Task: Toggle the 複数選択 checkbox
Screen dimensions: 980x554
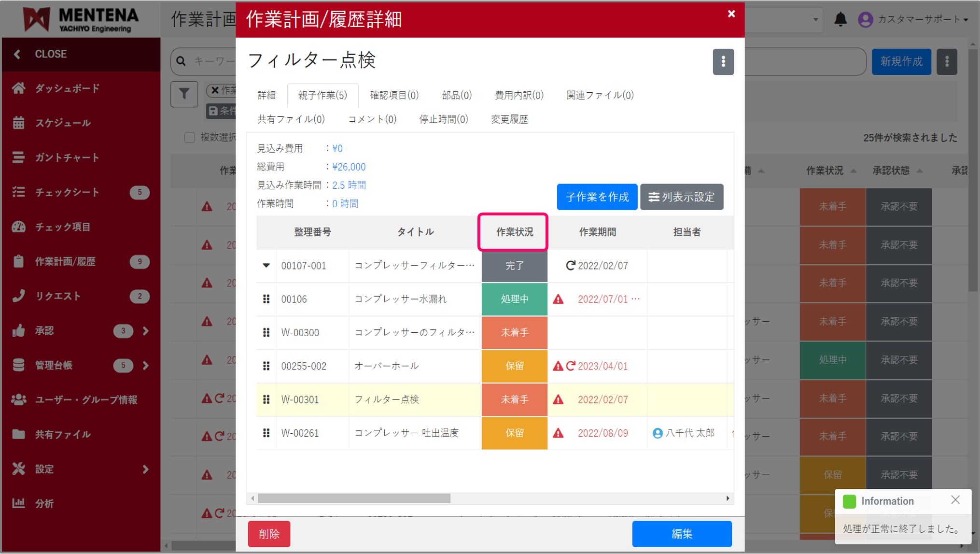Action: (189, 138)
